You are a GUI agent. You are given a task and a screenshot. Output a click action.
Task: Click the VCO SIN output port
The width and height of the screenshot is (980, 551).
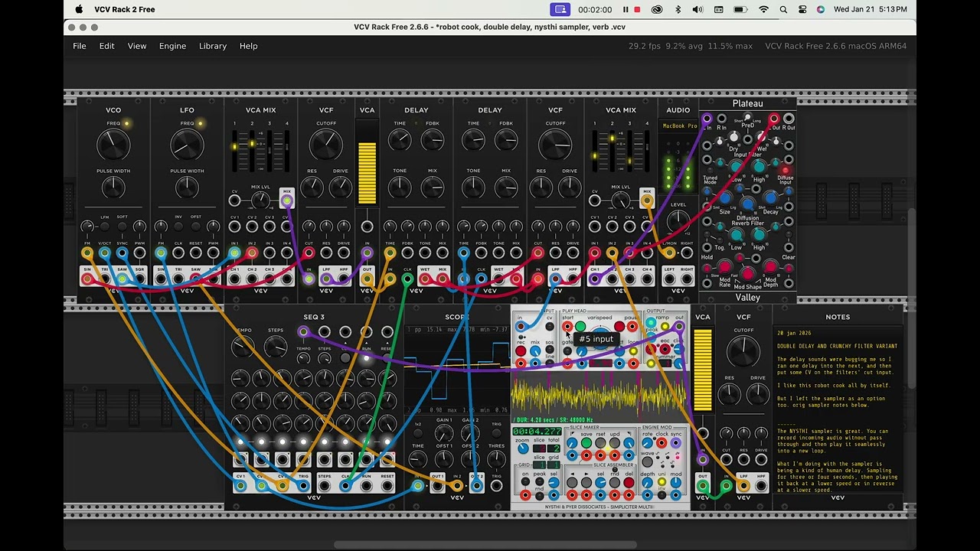pos(87,279)
